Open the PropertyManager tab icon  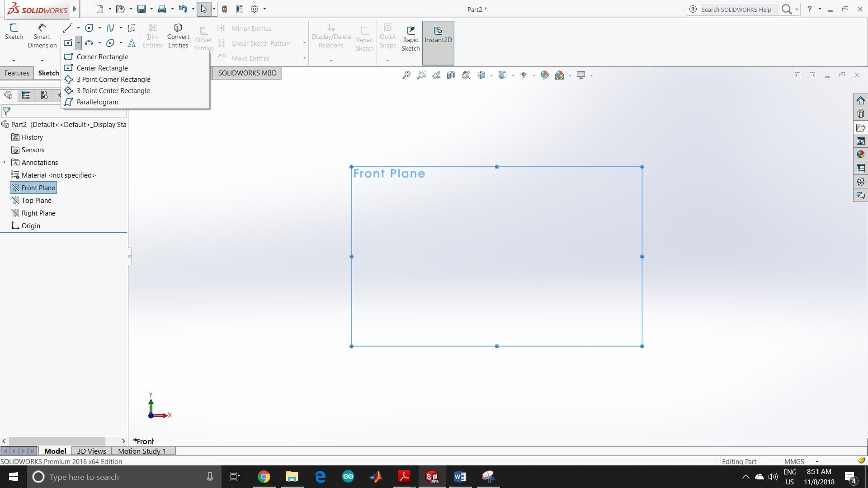26,95
